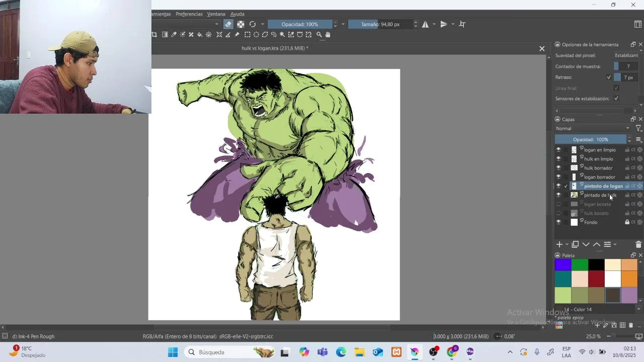The image size is (644, 362).
Task: Open the Preferencias menu
Action: point(189,14)
